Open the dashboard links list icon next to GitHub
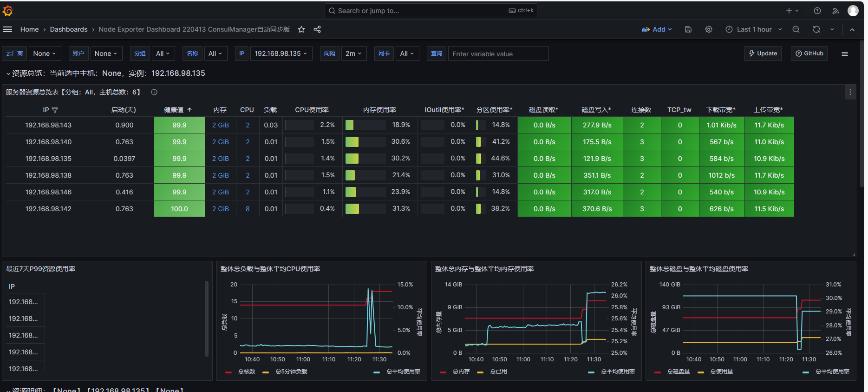 click(845, 54)
